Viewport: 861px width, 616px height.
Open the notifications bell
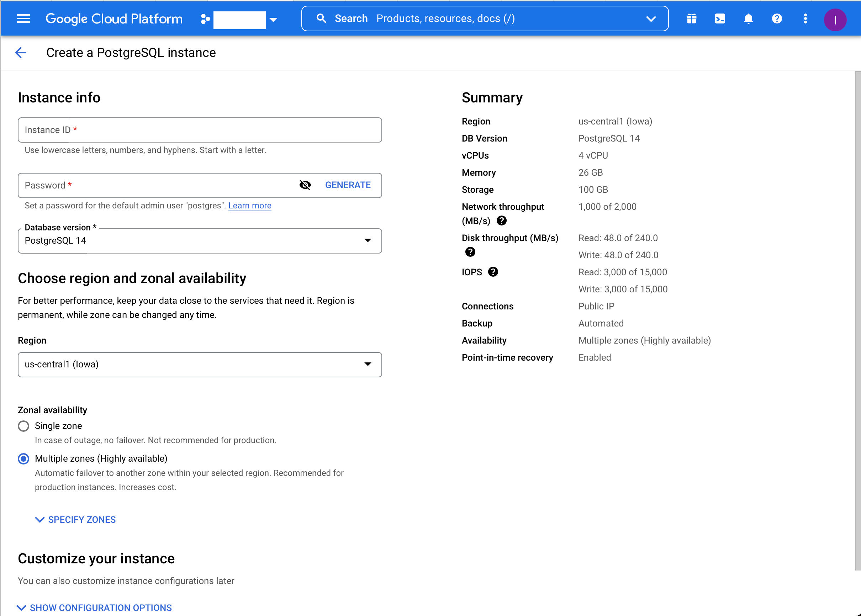[x=748, y=18]
